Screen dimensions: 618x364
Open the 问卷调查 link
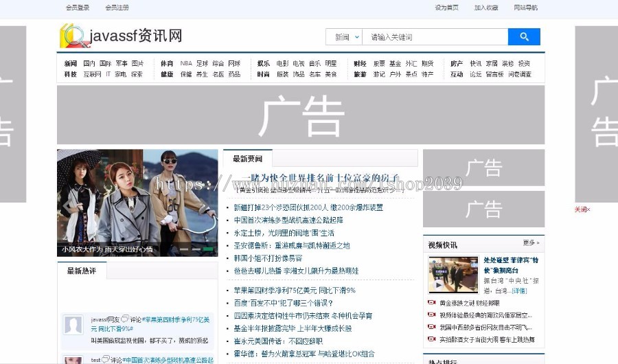click(x=520, y=74)
